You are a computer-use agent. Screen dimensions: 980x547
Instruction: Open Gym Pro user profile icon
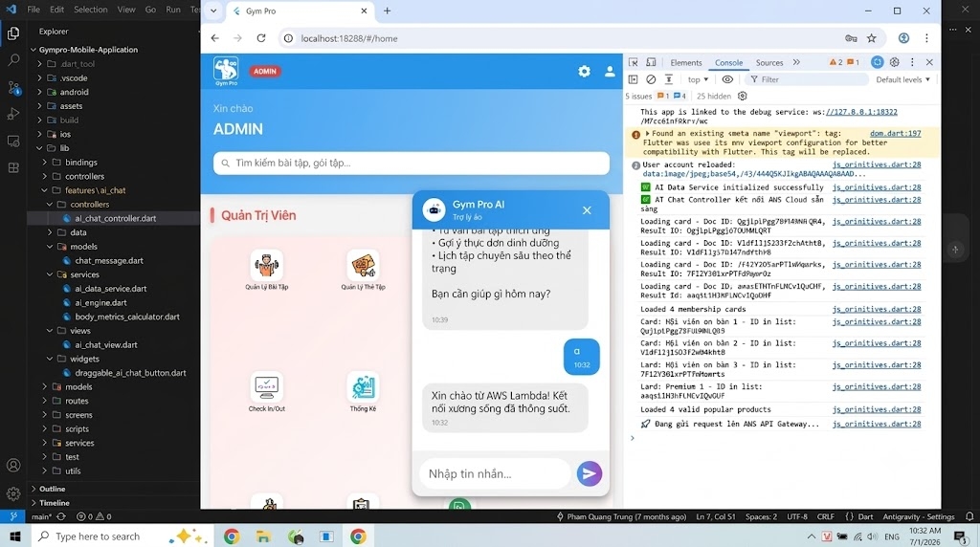pos(610,71)
